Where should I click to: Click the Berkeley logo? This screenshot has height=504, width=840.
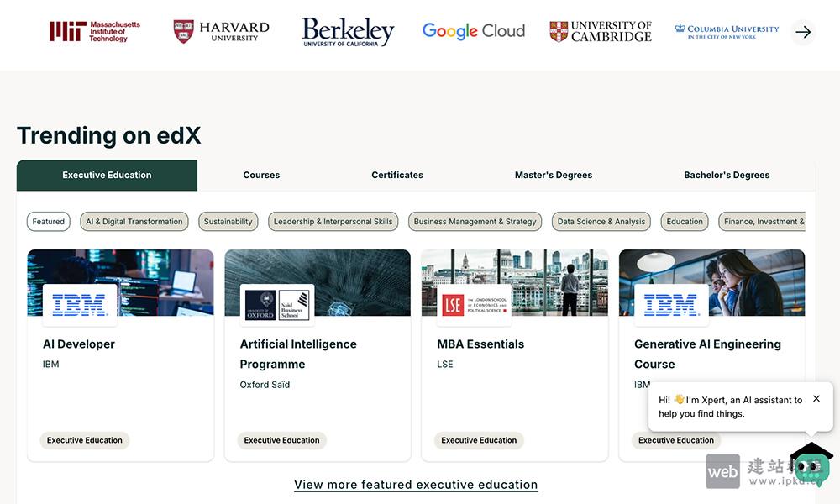(x=347, y=32)
